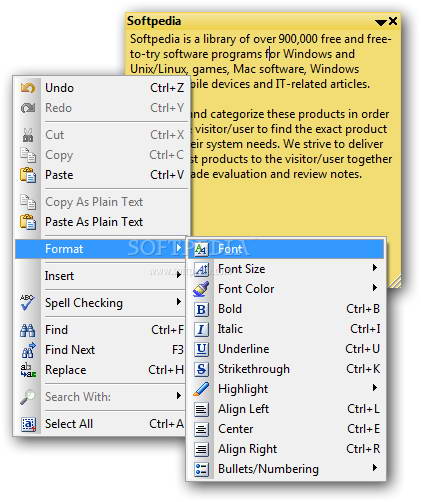Apply Italic from the Format submenu
Screen dimensions: 421x502
(286, 329)
